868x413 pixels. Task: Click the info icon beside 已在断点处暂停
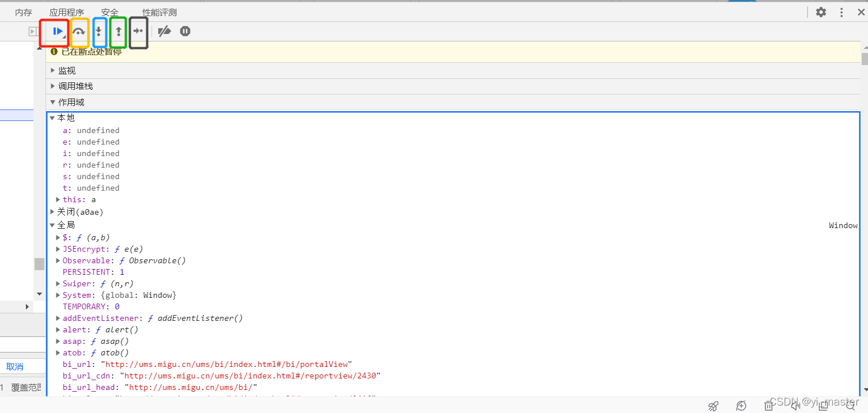coord(54,51)
